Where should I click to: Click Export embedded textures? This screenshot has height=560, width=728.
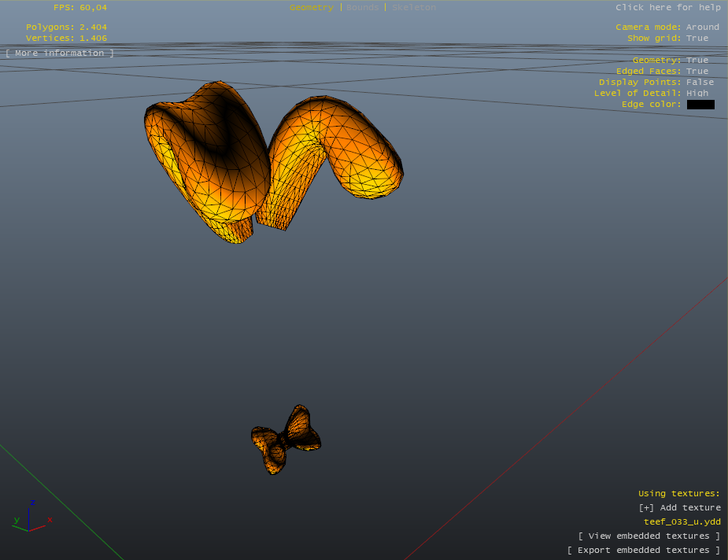coord(644,551)
